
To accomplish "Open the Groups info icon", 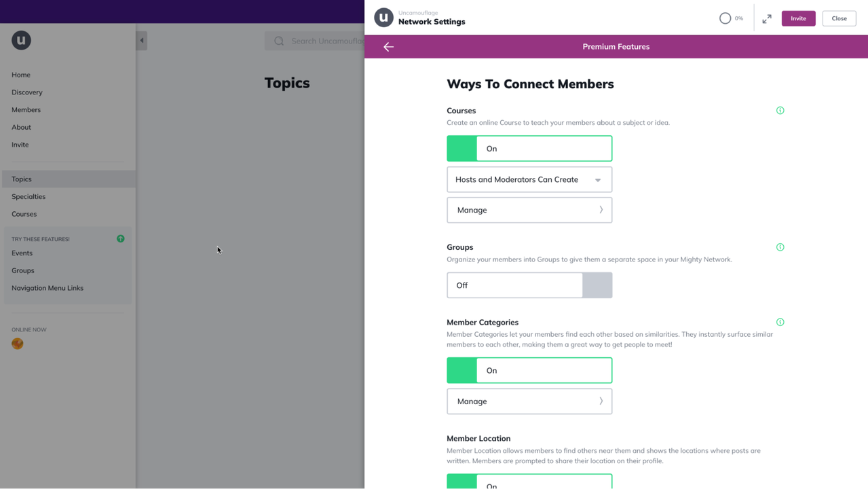I will tap(780, 247).
